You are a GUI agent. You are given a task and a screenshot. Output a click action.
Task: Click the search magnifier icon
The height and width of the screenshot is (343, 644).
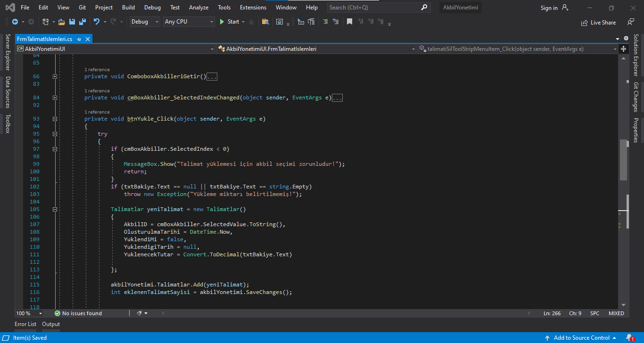click(x=424, y=8)
